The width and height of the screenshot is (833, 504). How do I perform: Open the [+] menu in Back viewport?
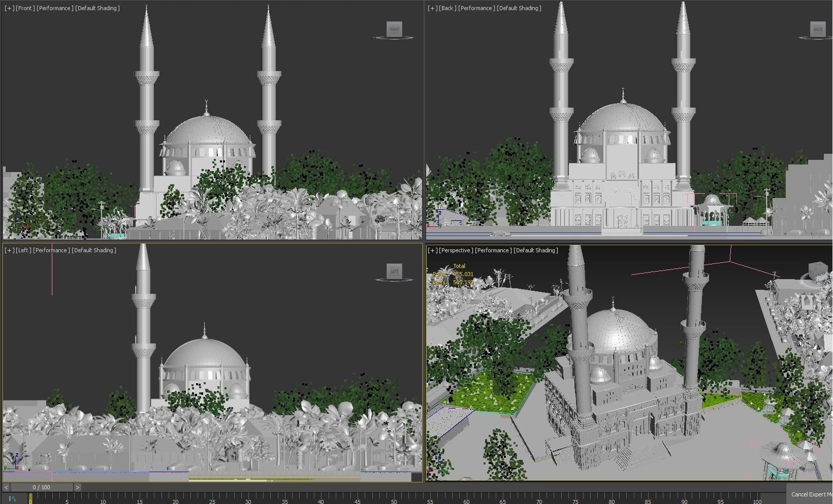point(433,8)
